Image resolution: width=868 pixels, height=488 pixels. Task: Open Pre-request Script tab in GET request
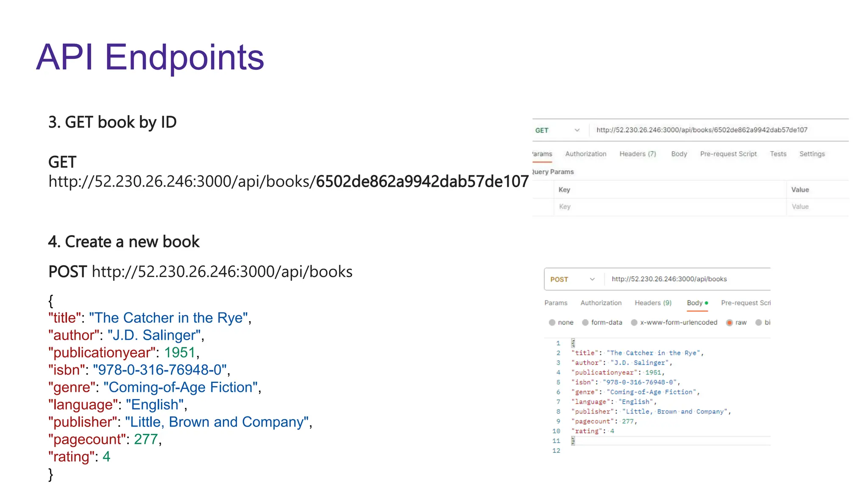point(728,154)
